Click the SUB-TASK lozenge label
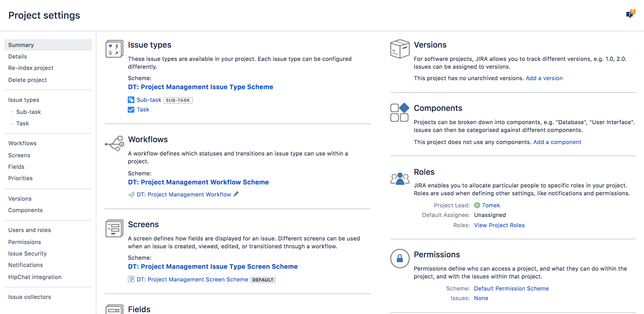The image size is (644, 314). (x=178, y=100)
